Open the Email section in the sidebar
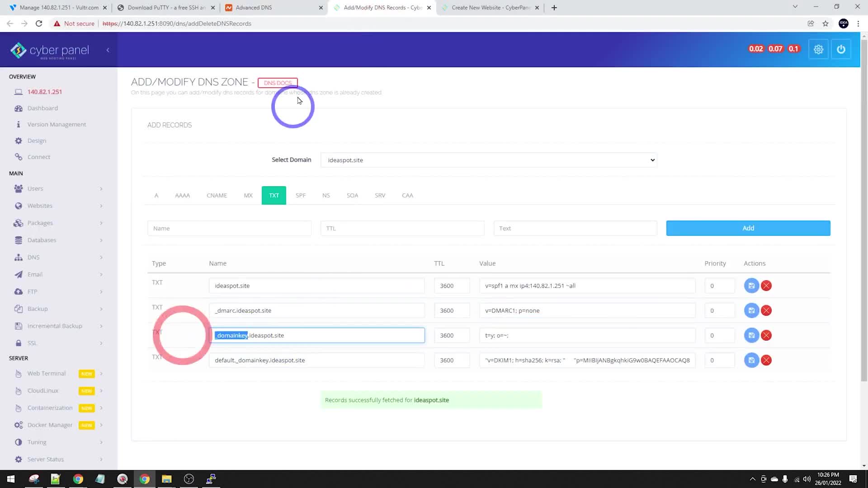 [x=34, y=274]
